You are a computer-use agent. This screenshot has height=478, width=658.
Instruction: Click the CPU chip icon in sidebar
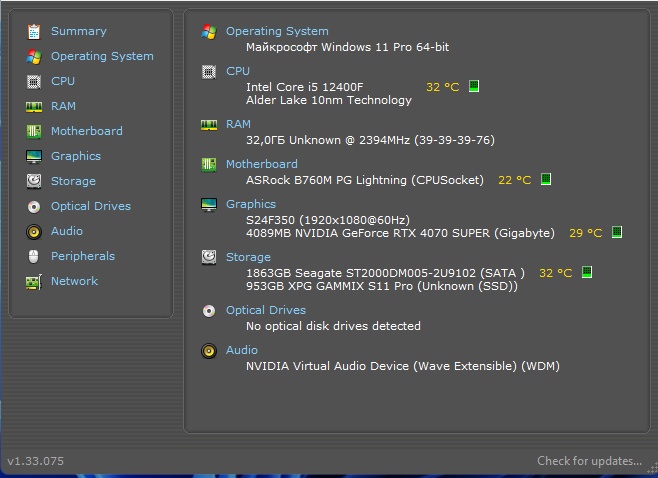(x=34, y=82)
